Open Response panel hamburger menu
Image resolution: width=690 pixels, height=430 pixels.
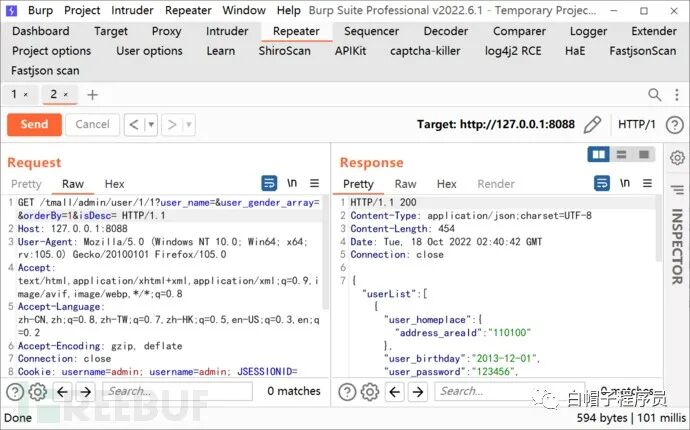(647, 183)
